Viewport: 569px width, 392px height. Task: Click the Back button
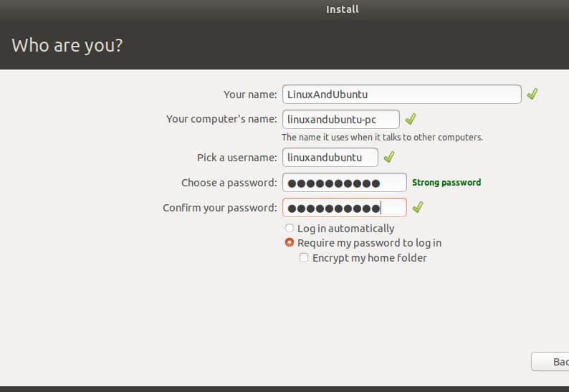pos(552,362)
